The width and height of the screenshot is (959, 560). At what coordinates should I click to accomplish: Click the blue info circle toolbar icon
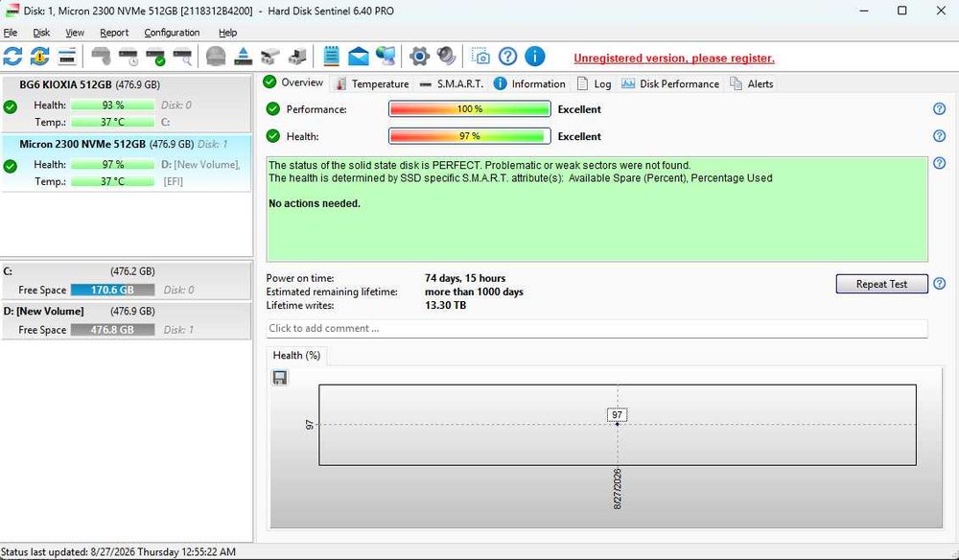(x=534, y=57)
